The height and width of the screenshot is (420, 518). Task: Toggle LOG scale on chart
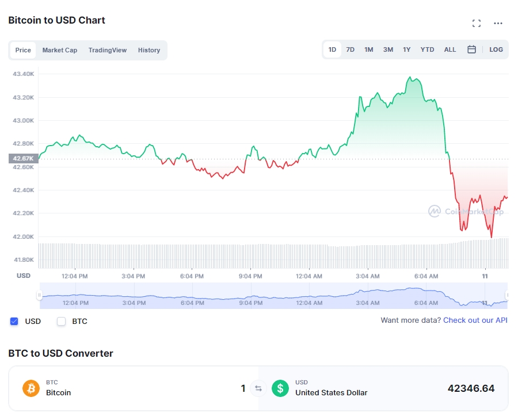496,49
